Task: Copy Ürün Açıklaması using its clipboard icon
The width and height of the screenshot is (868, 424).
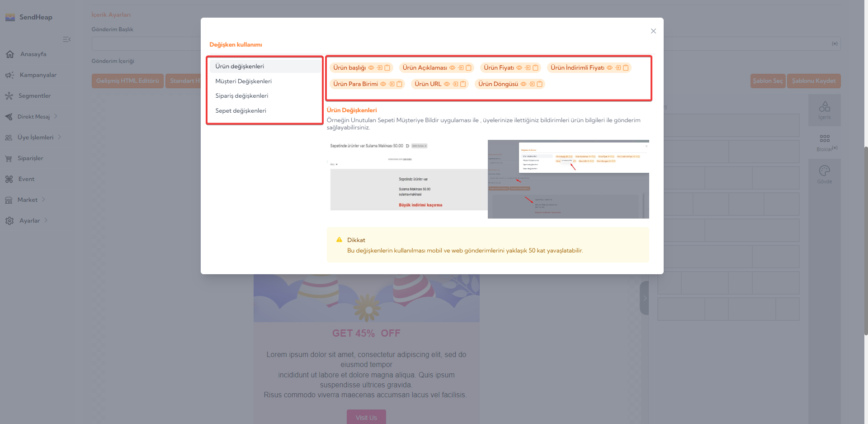Action: 469,68
